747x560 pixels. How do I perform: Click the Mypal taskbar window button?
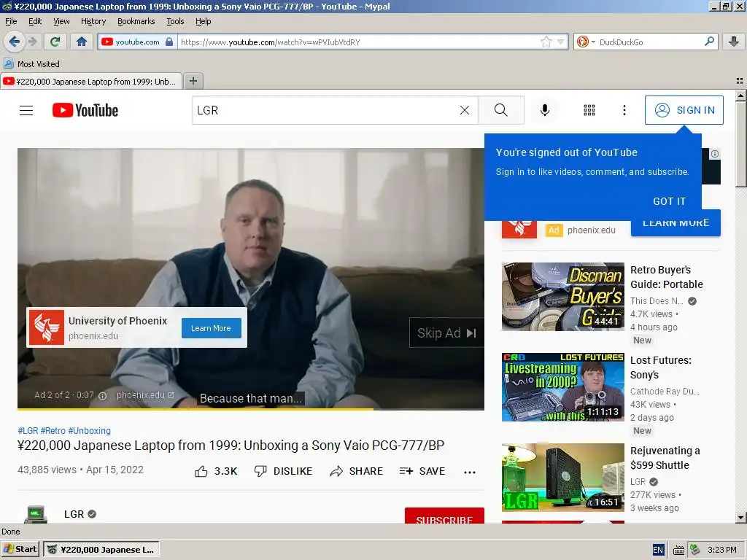101,549
